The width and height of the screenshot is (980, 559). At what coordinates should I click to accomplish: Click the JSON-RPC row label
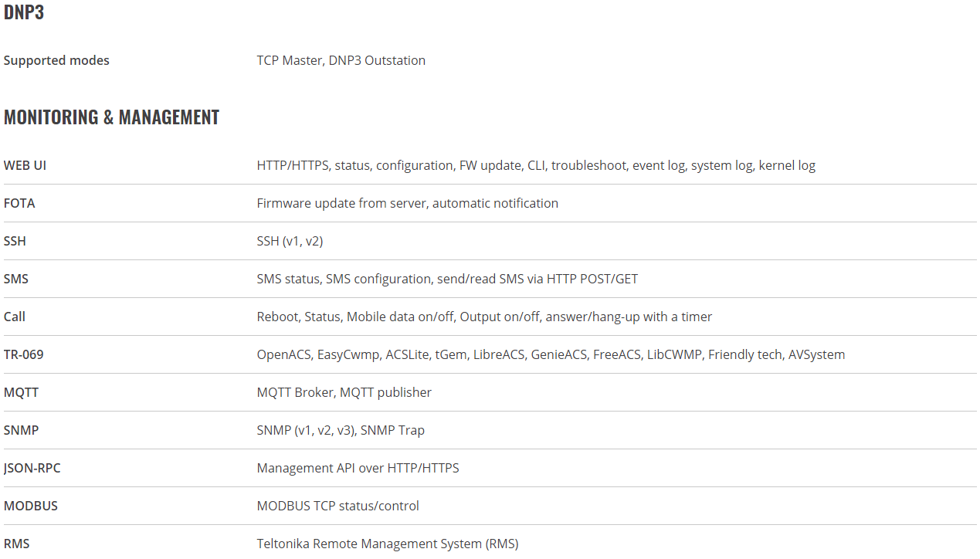pyautogui.click(x=32, y=468)
